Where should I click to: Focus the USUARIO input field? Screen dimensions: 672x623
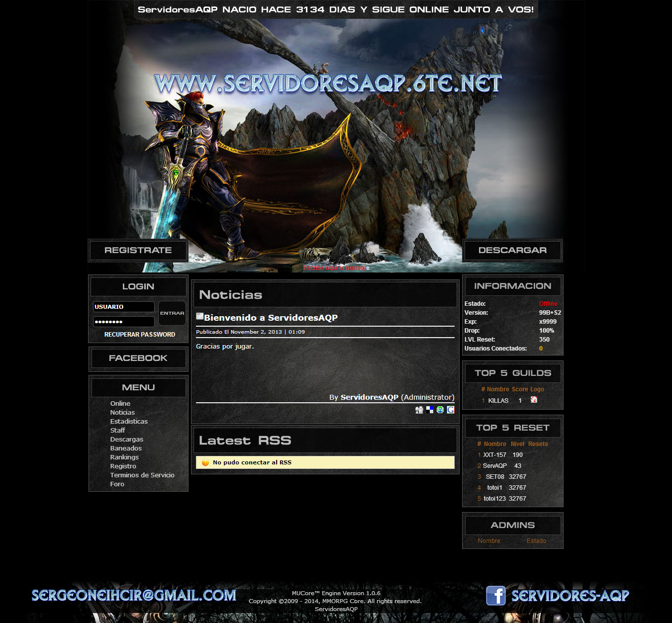[123, 307]
